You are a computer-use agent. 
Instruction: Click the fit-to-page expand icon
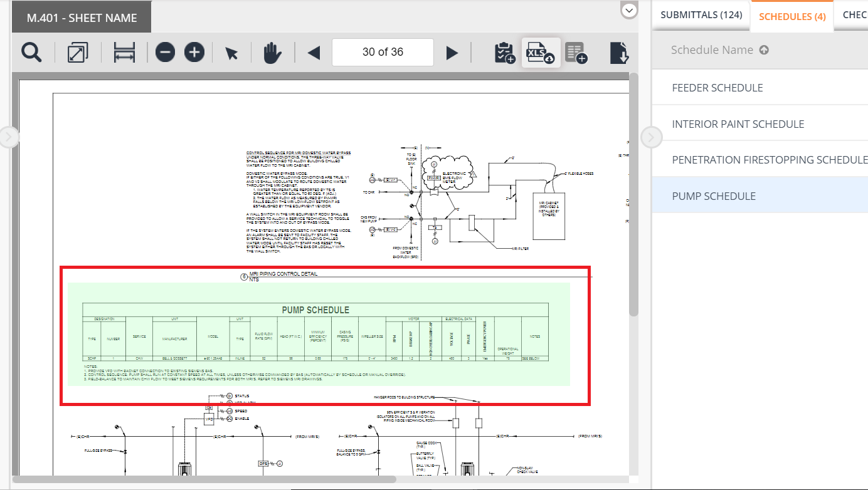click(77, 53)
